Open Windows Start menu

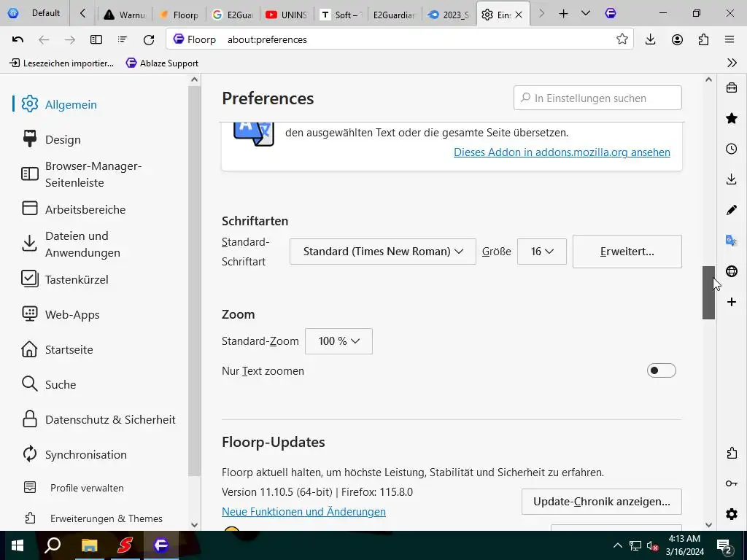tap(18, 545)
